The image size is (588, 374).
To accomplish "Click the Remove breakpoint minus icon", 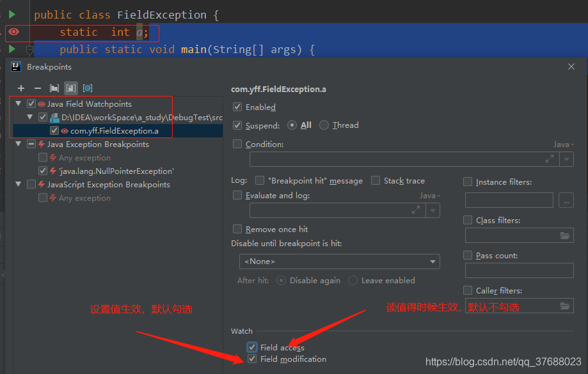I will [38, 88].
